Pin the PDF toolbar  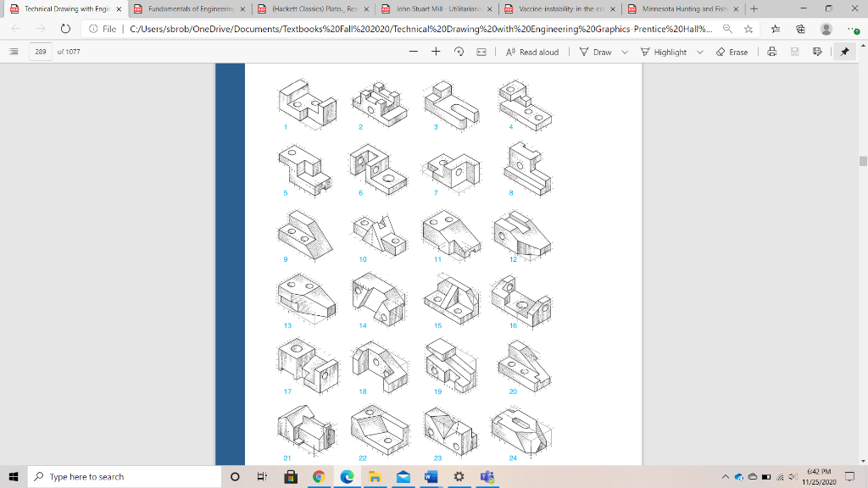[x=844, y=52]
